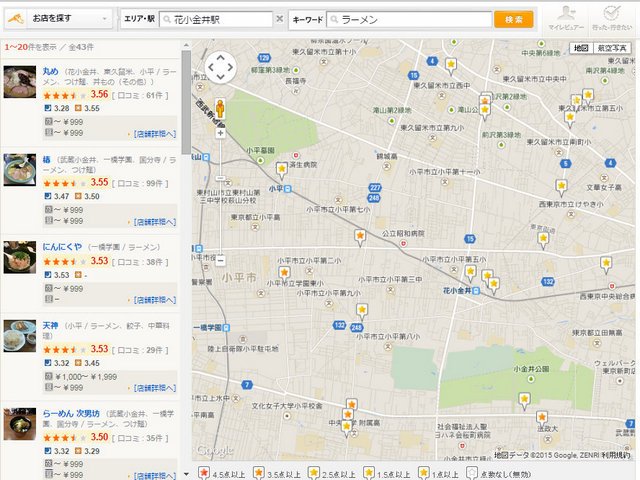Click the star pin in 小金井公園

pyautogui.click(x=524, y=400)
